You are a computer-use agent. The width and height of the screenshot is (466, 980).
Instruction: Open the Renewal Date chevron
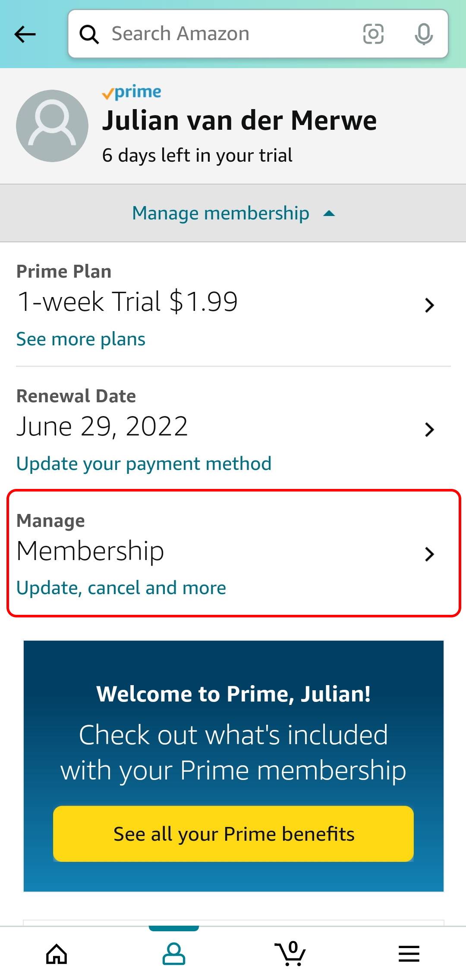(x=429, y=429)
